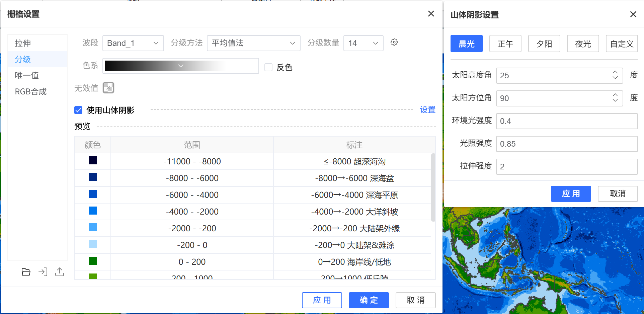Viewport: 644px width, 314px height.
Task: Uncheck the 使用山体阴影 checkbox
Action: pyautogui.click(x=78, y=110)
